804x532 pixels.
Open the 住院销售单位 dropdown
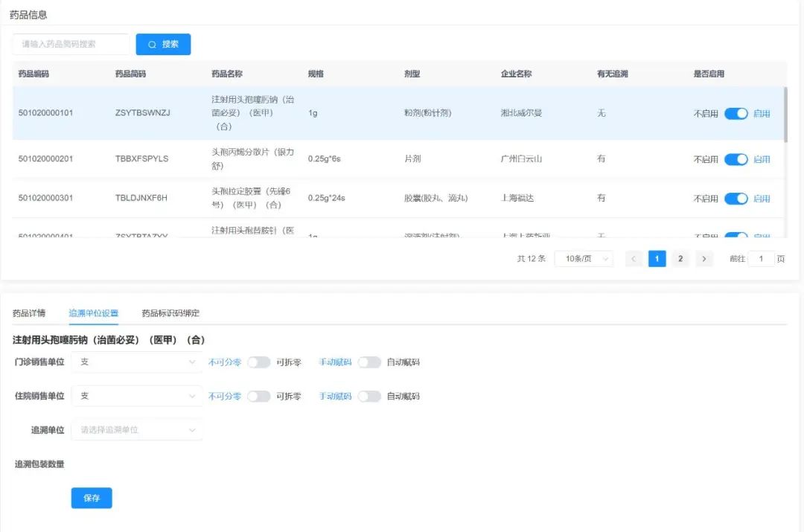click(x=136, y=396)
